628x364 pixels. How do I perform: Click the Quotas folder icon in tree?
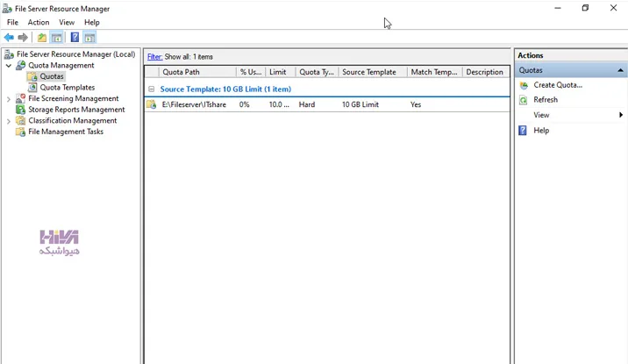(32, 76)
